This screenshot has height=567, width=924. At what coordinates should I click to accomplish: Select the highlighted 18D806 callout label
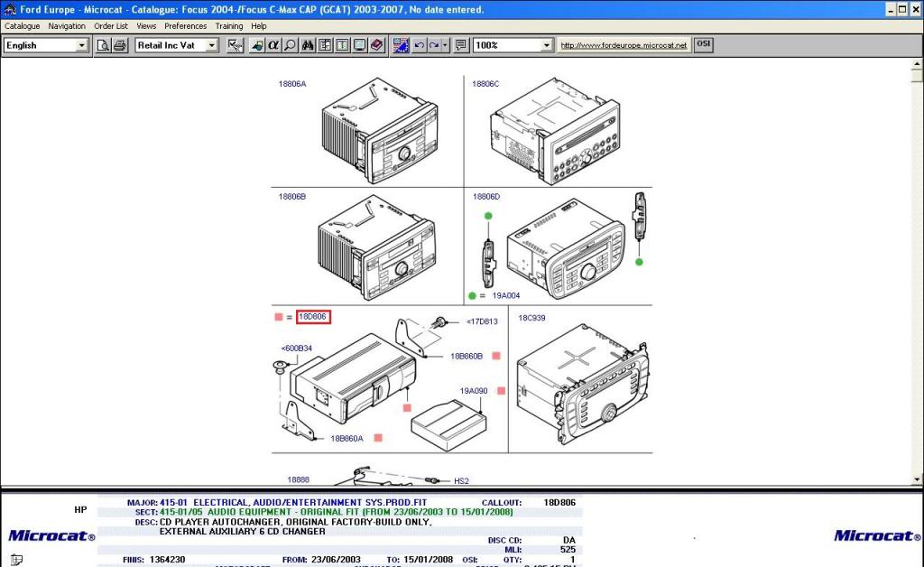point(313,317)
